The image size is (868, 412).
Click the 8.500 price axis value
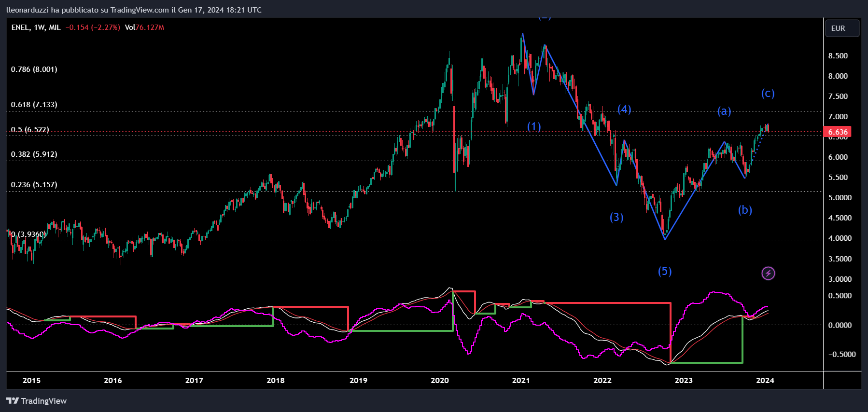coord(838,56)
